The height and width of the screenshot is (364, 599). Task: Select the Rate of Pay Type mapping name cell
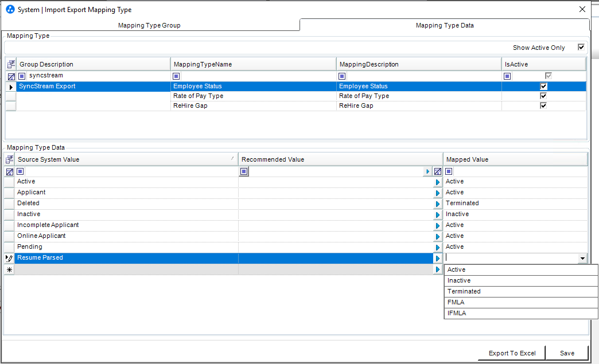253,96
